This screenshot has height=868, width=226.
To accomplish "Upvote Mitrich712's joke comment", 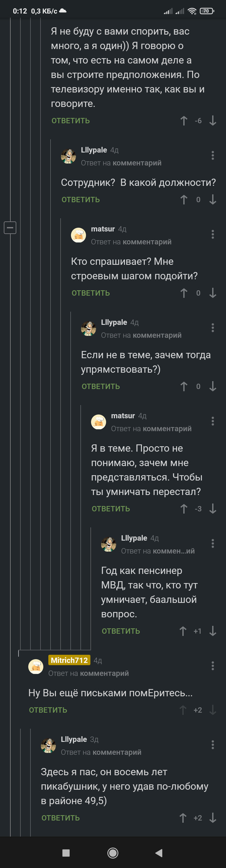I will (183, 709).
